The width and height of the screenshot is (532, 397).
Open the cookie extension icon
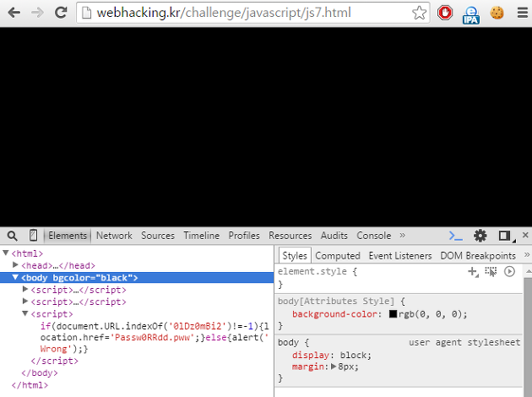point(497,13)
